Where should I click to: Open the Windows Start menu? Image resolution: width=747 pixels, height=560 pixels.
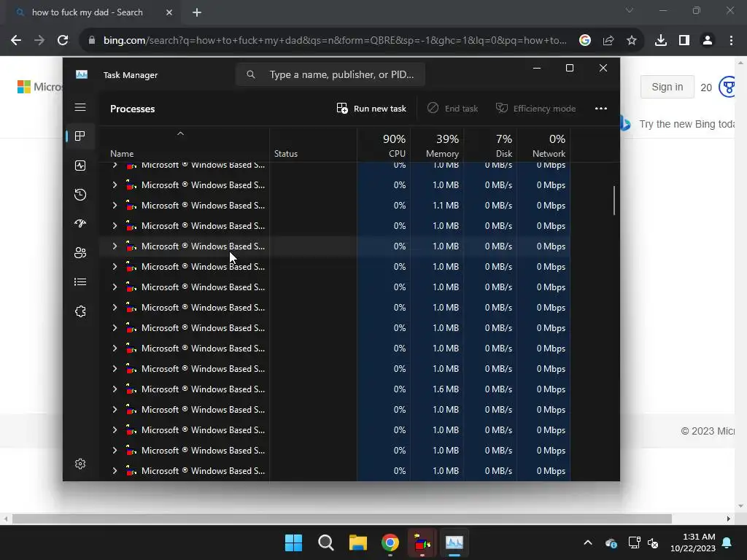coord(293,542)
